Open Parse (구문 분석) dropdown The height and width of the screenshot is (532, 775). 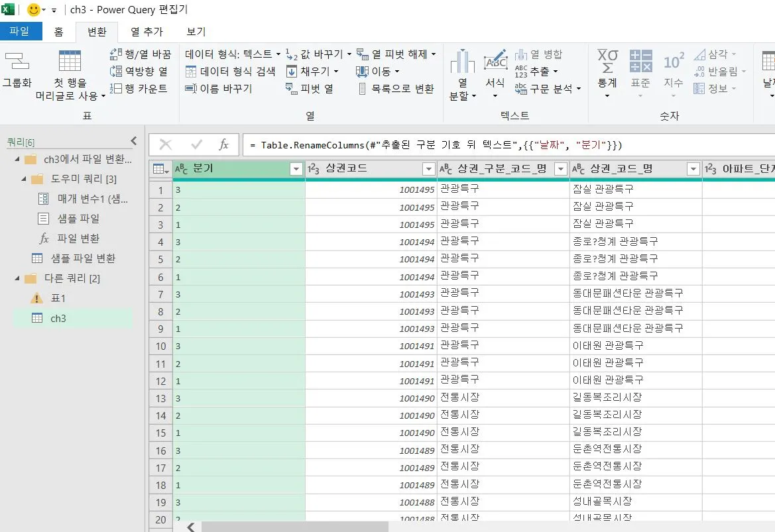[578, 88]
